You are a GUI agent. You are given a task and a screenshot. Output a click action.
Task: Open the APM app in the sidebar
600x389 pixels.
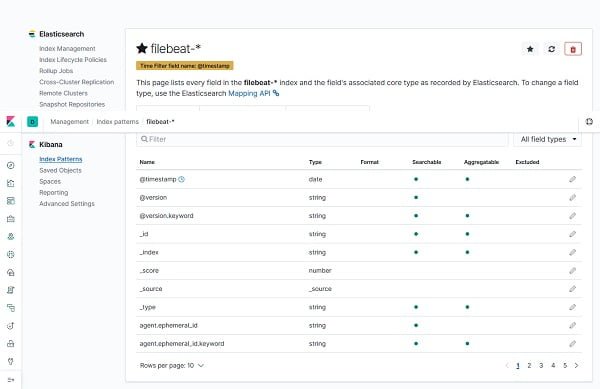[11, 308]
